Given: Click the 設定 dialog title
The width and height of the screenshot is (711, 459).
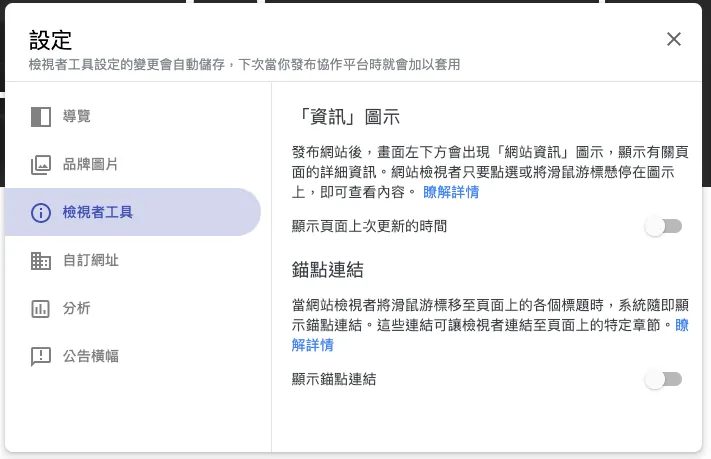Looking at the screenshot, I should tap(51, 40).
